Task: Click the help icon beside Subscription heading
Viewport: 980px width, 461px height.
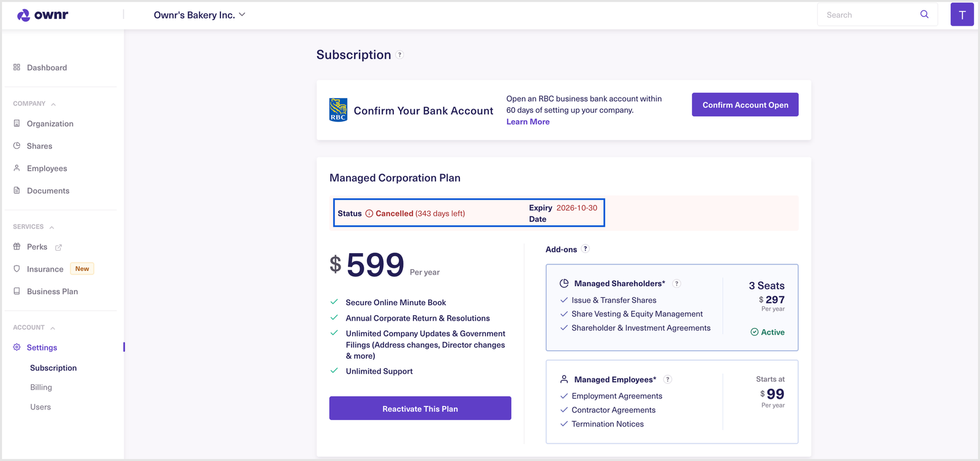Action: (399, 55)
